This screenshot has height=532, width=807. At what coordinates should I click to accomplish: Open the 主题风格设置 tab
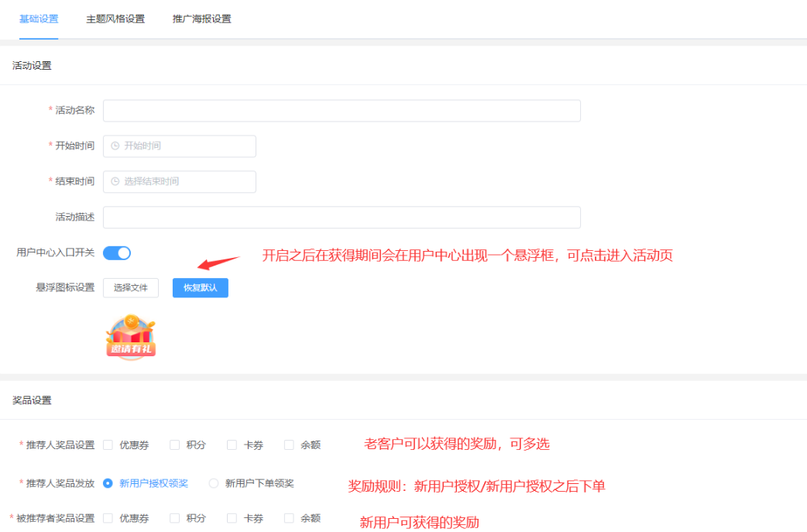[115, 19]
